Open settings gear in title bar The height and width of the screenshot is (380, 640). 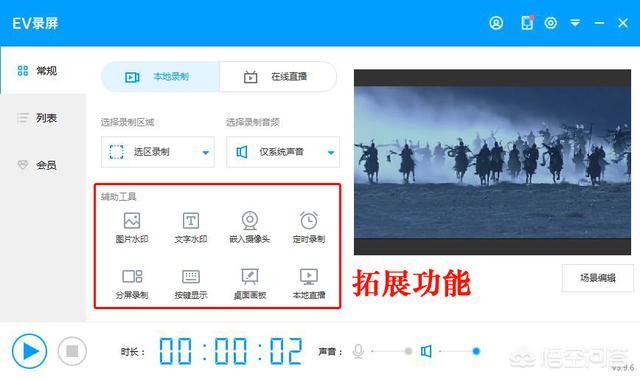(551, 23)
